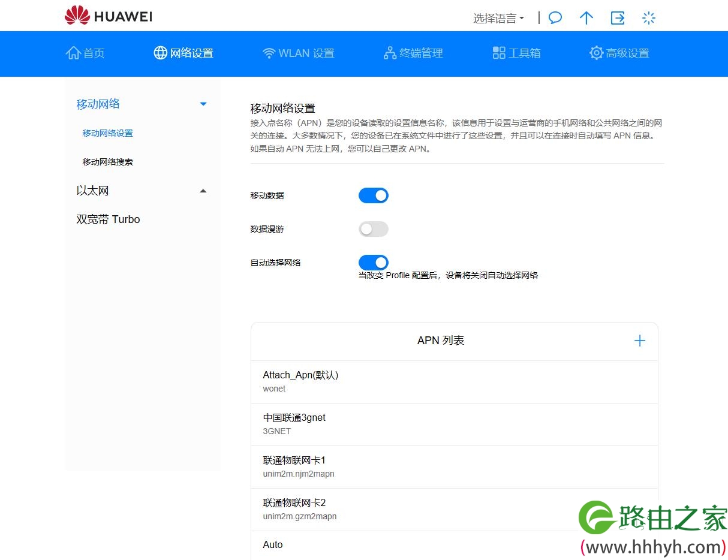Open 双宽带 Turbo sidebar item
The image size is (728, 560).
(x=108, y=219)
